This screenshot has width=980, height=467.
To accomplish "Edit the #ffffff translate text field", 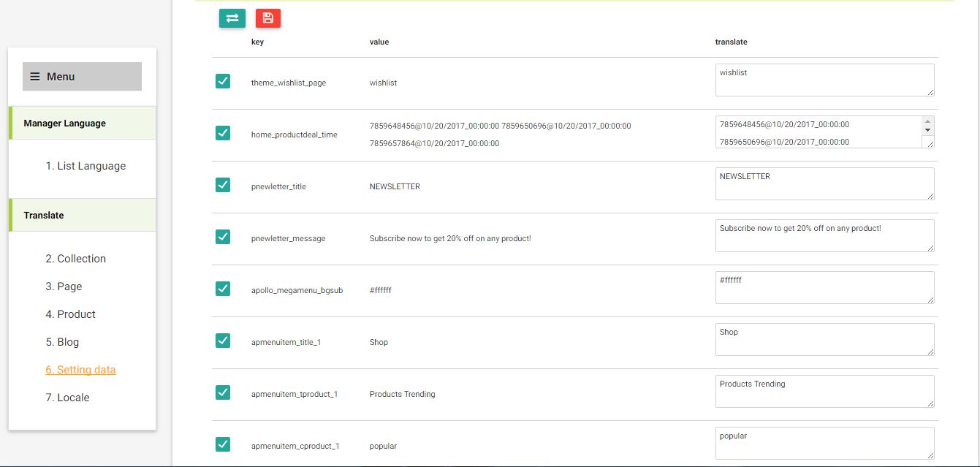I will [824, 287].
